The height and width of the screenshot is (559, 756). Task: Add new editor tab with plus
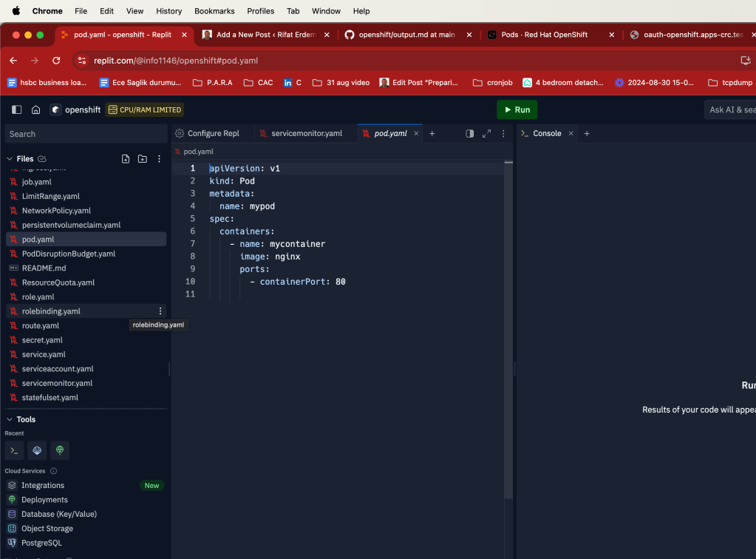tap(432, 133)
